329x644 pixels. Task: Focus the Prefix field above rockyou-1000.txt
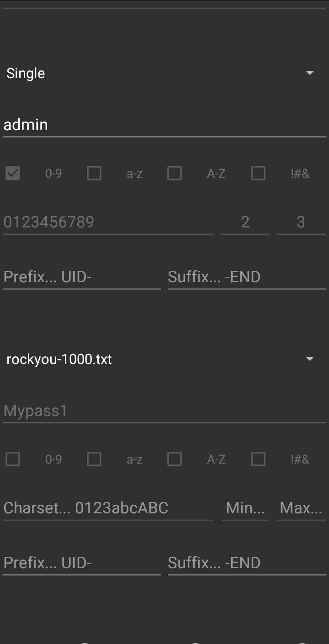pyautogui.click(x=82, y=277)
